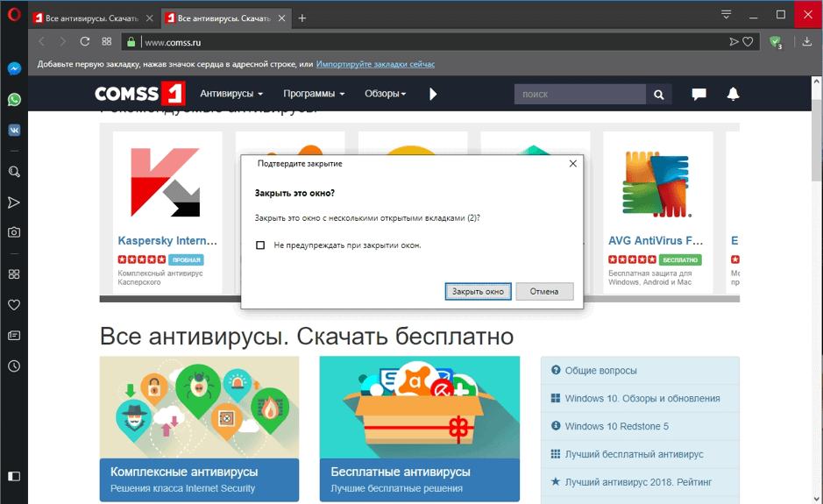Viewport: 823px width, 504px height.
Task: Bookmark this page with the heart icon
Action: click(748, 42)
